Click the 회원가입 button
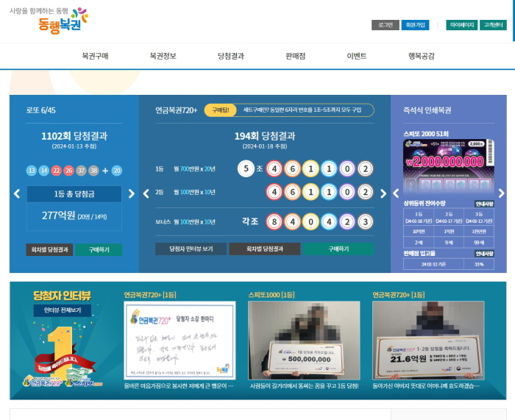This screenshot has height=420, width=515. click(415, 25)
